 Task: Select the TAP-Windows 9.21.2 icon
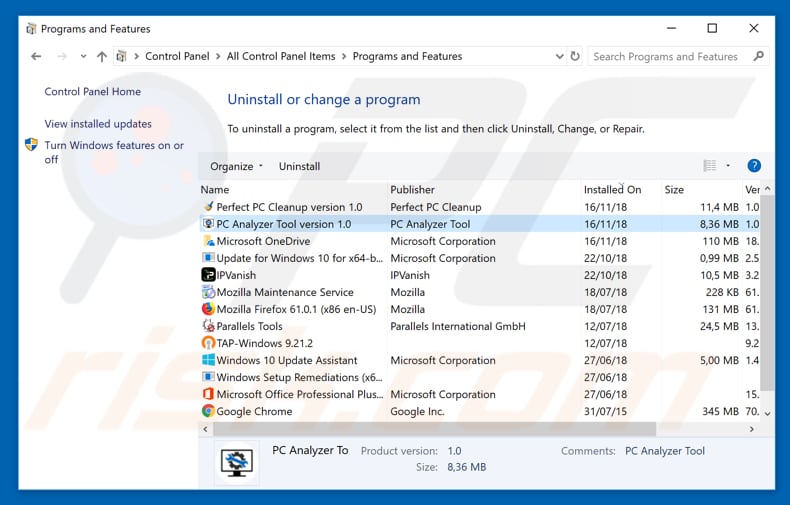[x=208, y=343]
